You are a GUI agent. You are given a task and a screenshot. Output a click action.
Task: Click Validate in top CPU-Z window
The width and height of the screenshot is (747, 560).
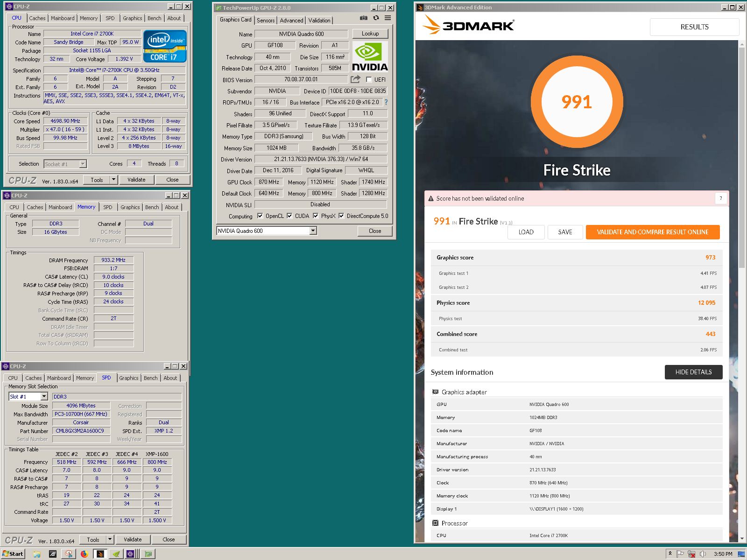click(136, 180)
